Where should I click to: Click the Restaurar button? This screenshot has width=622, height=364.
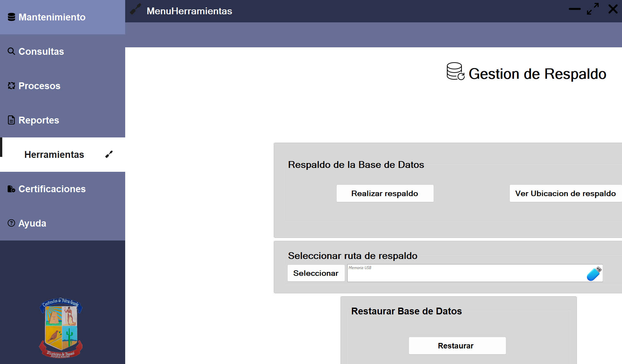coord(457,346)
